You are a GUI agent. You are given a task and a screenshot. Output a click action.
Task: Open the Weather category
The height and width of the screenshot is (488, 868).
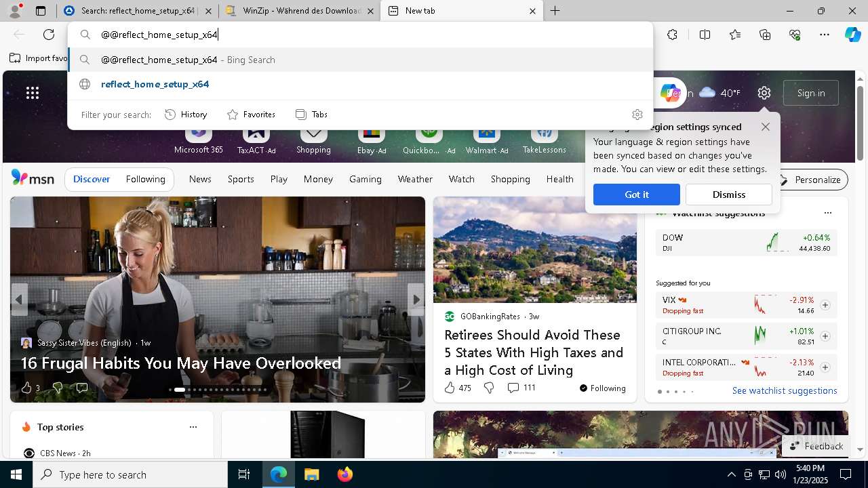point(415,180)
